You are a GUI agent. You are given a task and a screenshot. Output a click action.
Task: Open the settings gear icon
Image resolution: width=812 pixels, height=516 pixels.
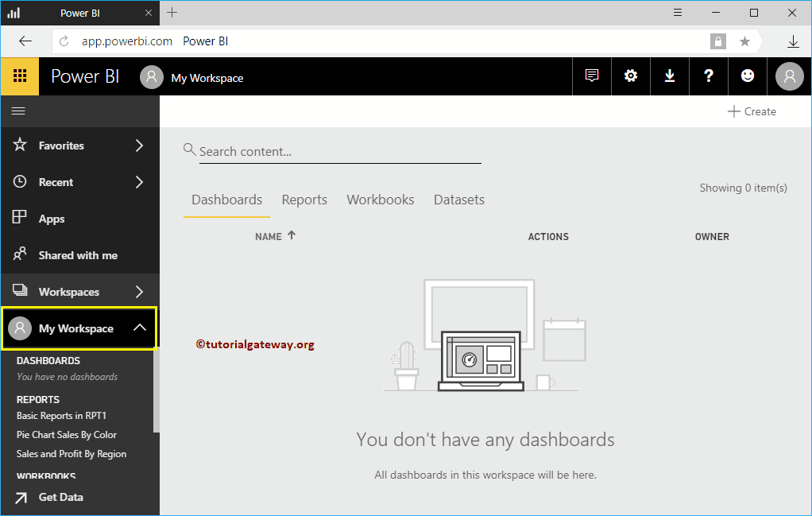click(x=630, y=76)
